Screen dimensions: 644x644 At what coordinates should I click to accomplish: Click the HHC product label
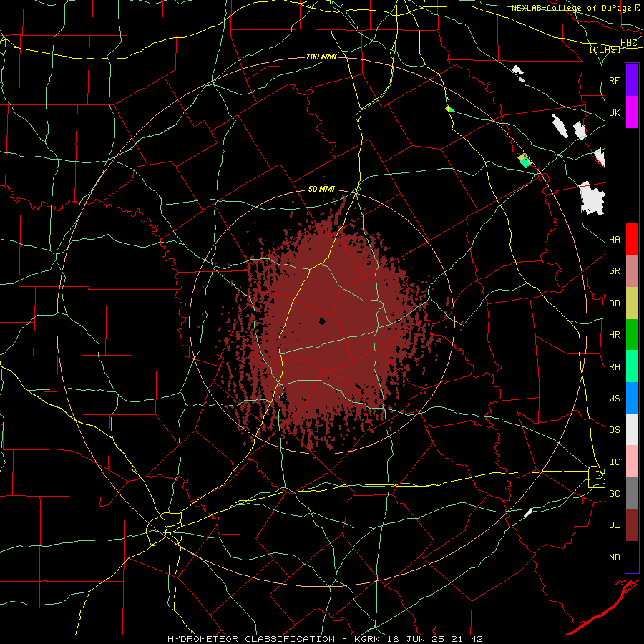[x=628, y=43]
